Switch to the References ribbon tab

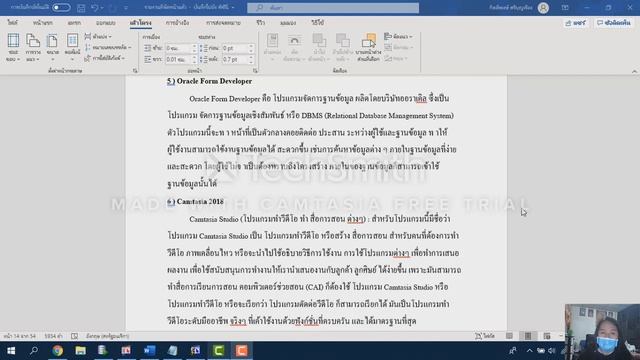click(x=177, y=23)
